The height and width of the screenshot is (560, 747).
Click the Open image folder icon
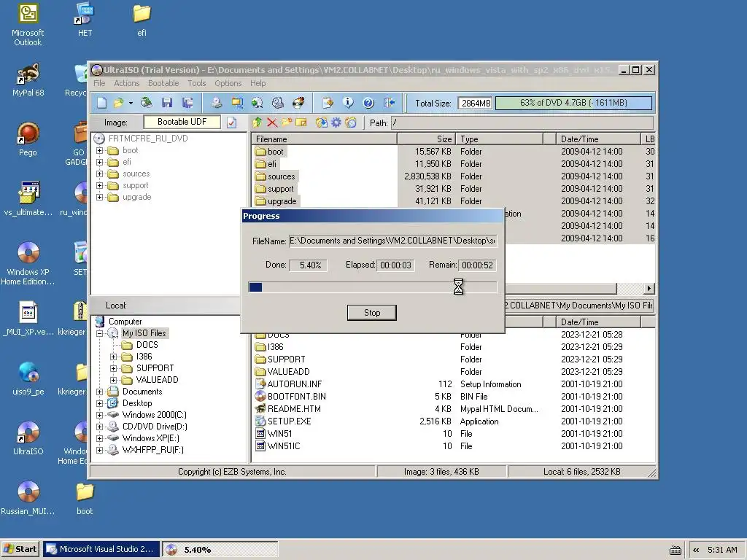(118, 102)
